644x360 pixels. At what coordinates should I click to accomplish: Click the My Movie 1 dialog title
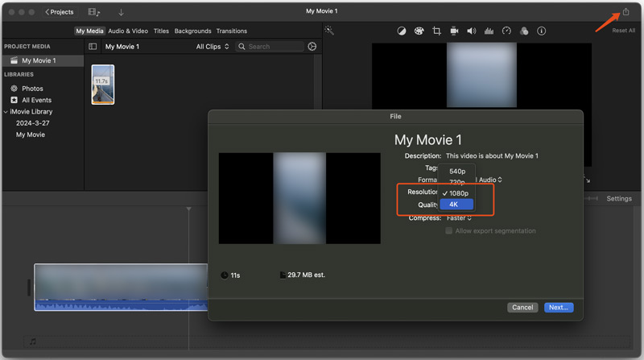pyautogui.click(x=428, y=139)
